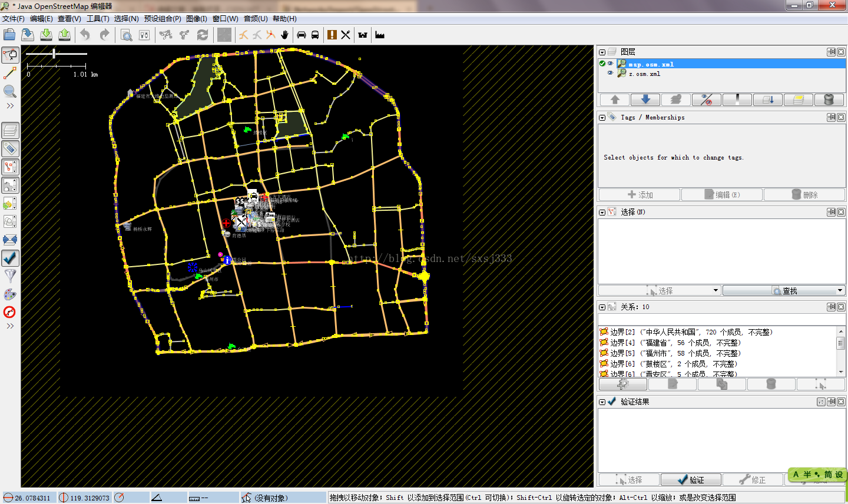Open the 工具(T) menu

(x=98, y=19)
